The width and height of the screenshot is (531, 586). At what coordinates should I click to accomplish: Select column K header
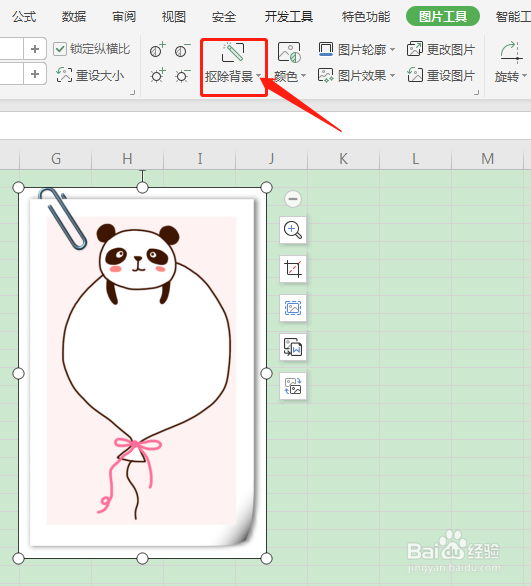pos(343,159)
